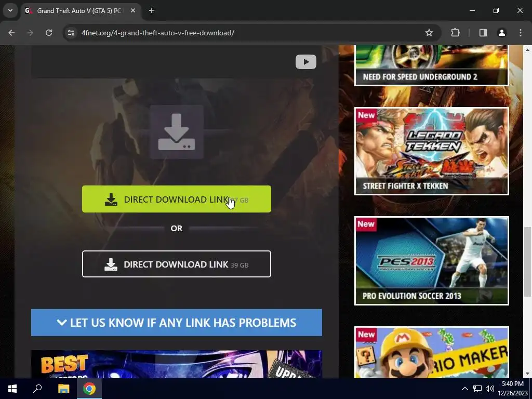Click the Chrome taskbar icon

click(x=89, y=389)
